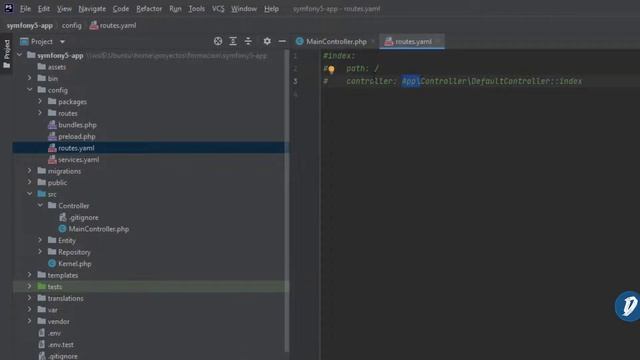Click Expand All icon in Project panel
The height and width of the screenshot is (360, 640).
click(x=233, y=41)
